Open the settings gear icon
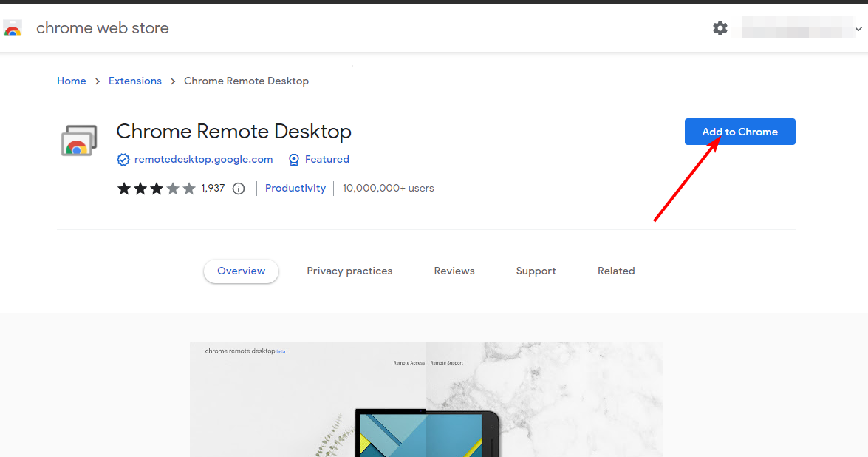This screenshot has width=868, height=457. tap(720, 28)
